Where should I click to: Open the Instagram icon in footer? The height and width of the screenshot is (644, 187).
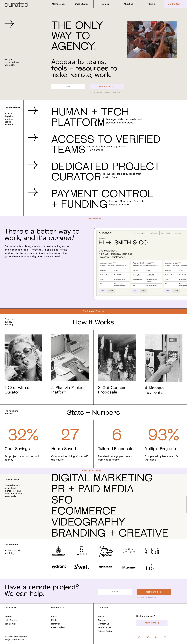(x=139, y=637)
